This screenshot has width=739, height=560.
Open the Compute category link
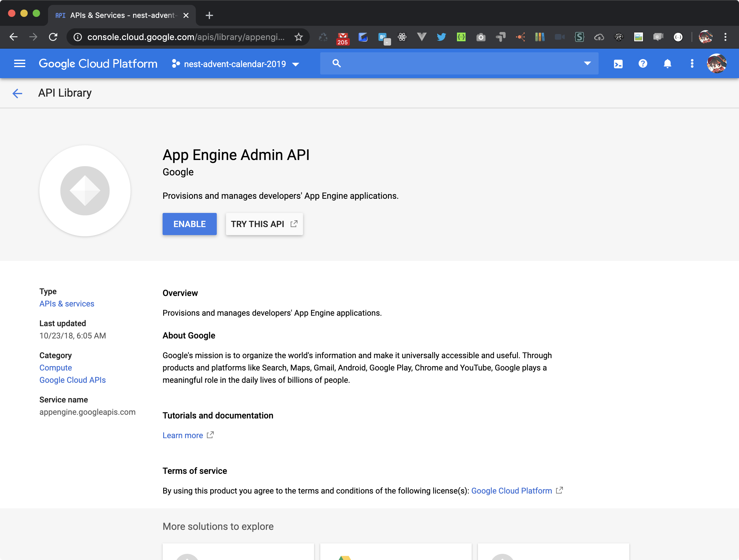tap(55, 367)
